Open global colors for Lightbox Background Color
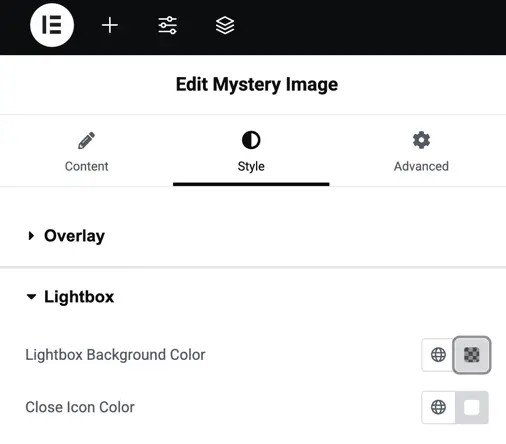Screen dimensions: 506x444 [438, 355]
